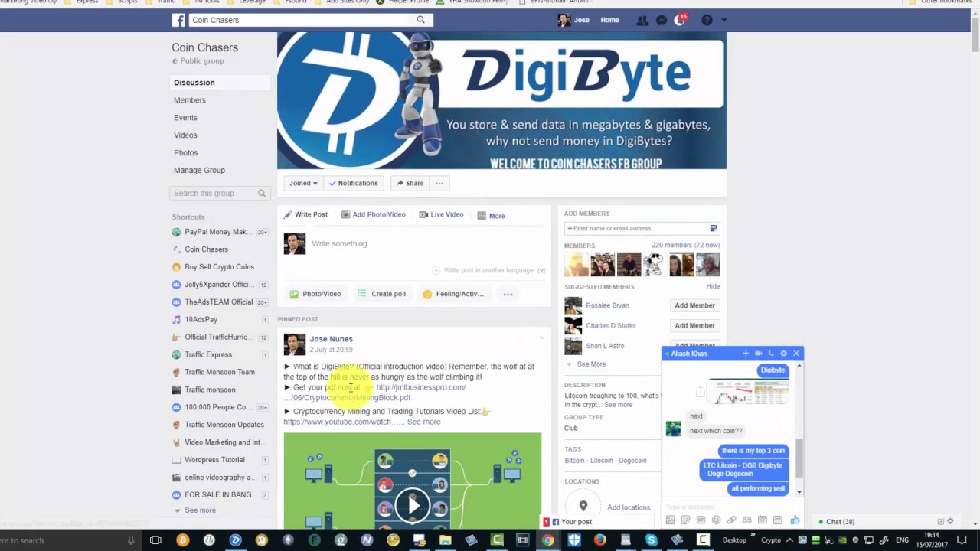
Task: Open account menu arrow in top bar
Action: pos(724,20)
